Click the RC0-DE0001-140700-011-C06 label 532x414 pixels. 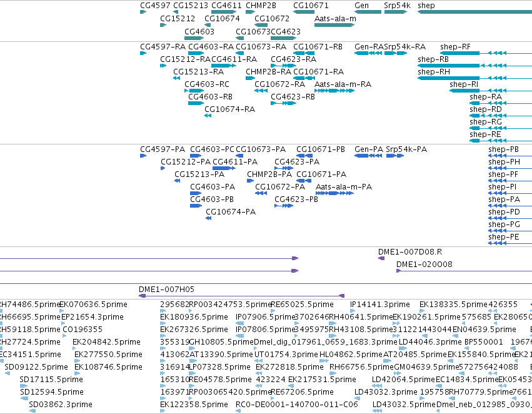tap(297, 405)
